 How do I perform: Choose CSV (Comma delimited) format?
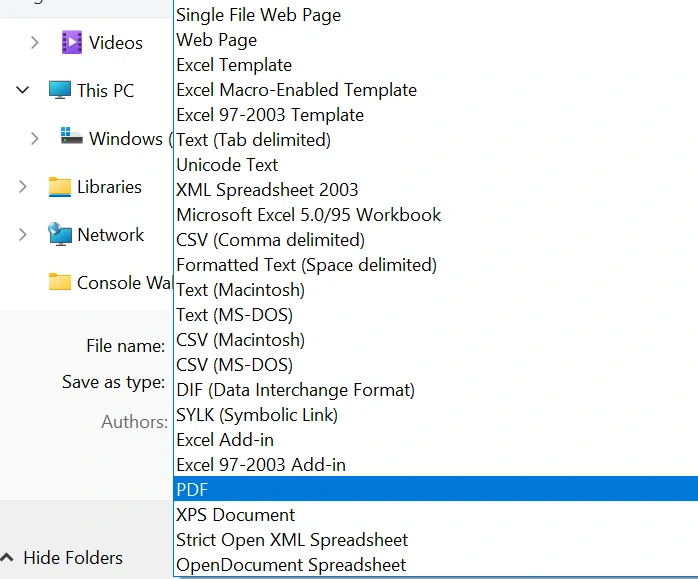(436, 240)
